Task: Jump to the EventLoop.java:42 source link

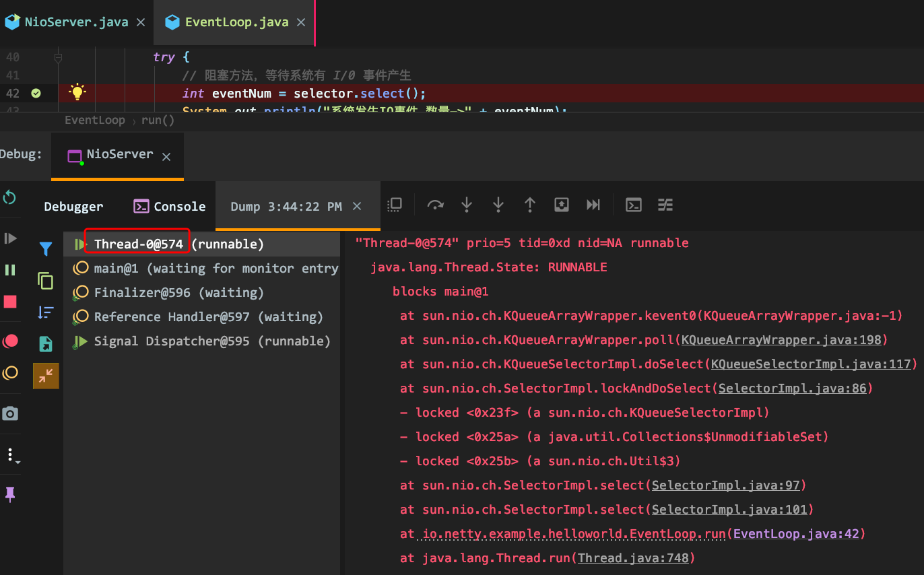Action: [795, 534]
